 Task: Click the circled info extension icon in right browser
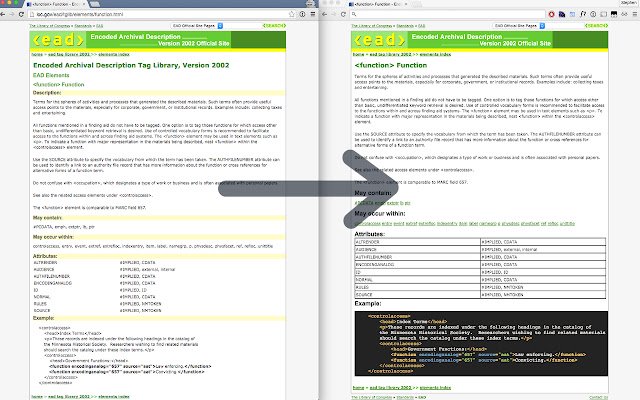click(593, 14)
